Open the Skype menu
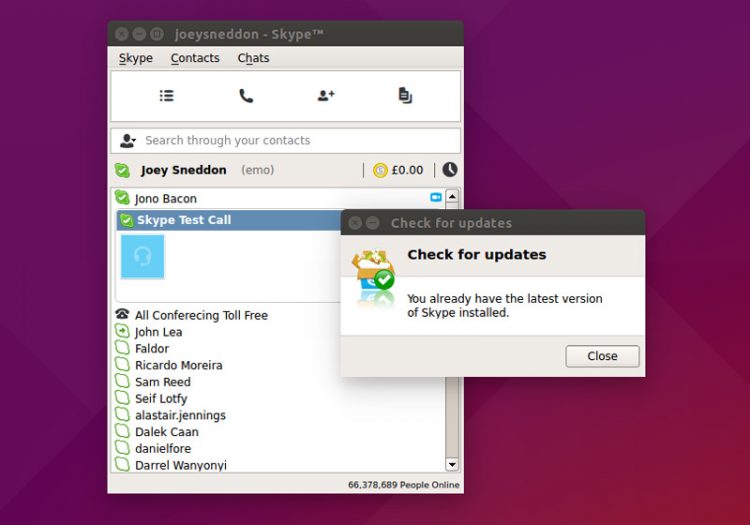 click(x=136, y=58)
